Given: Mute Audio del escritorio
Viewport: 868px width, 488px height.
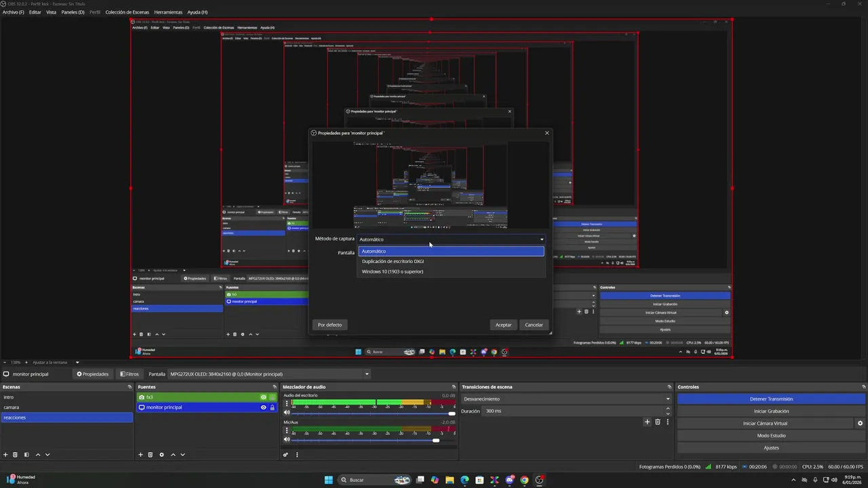Looking at the screenshot, I should (287, 413).
